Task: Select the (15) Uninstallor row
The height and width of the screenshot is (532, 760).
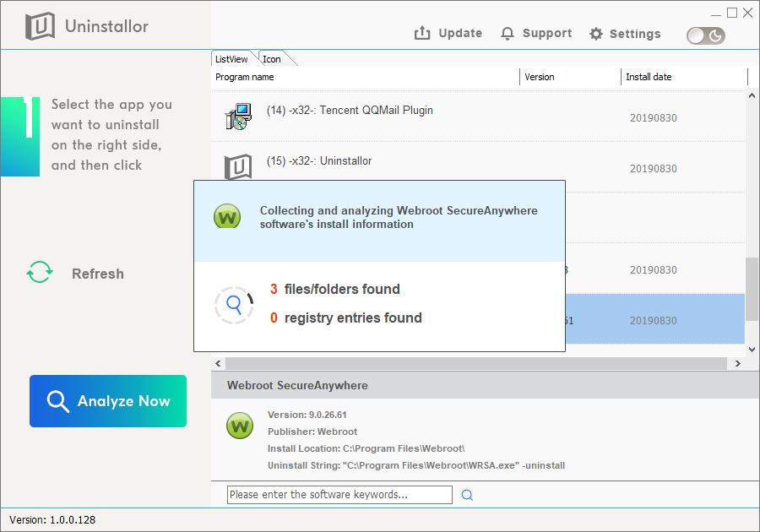Action: coord(478,161)
